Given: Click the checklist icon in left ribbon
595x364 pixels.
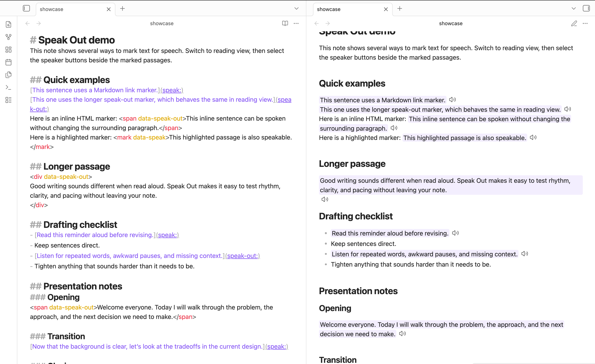Looking at the screenshot, I should [x=8, y=100].
